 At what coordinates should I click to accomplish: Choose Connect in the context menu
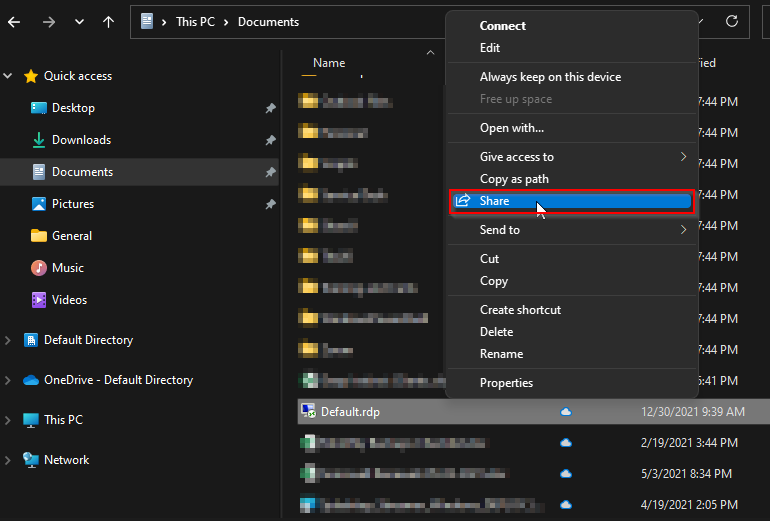point(572,26)
